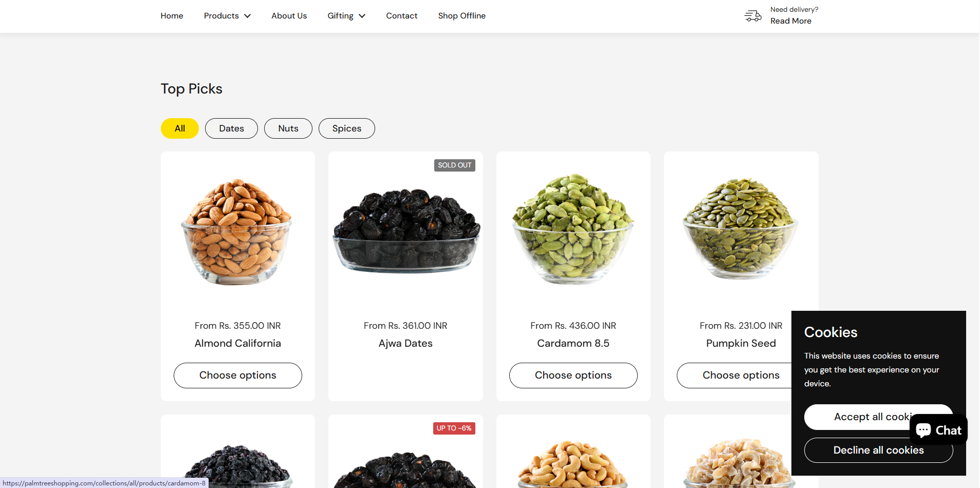Open the About Us page

click(x=289, y=16)
